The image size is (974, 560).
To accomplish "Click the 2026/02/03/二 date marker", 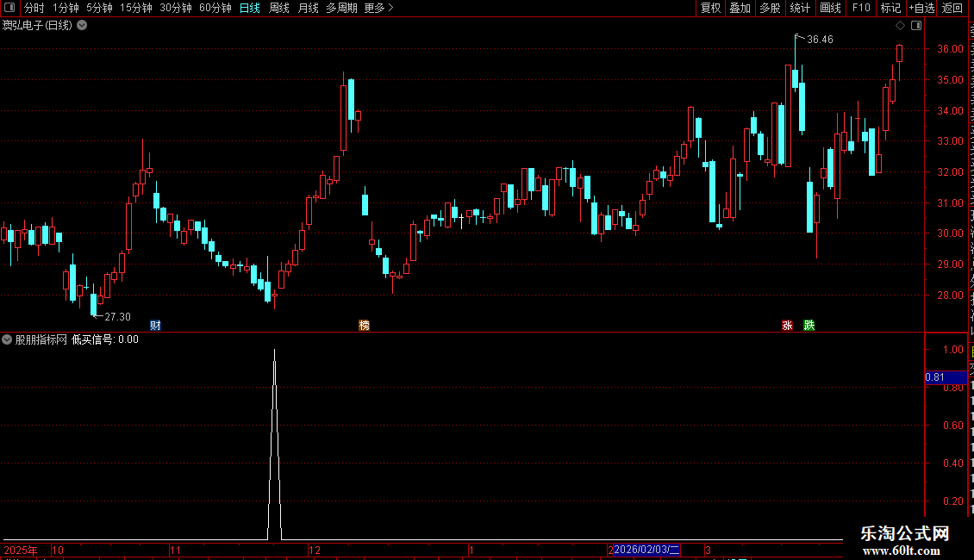I will 646,550.
